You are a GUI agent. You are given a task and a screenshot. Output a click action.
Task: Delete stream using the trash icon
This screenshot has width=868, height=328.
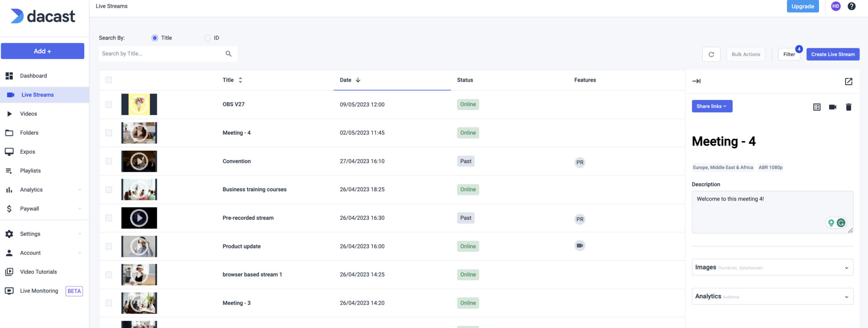848,107
